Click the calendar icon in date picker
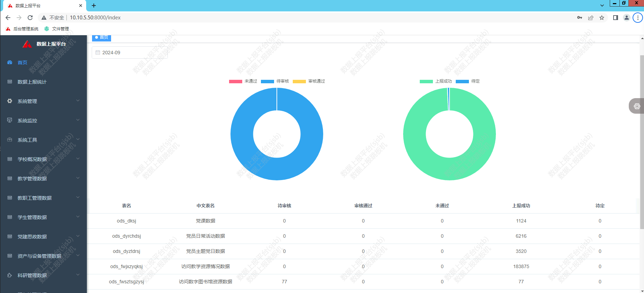 click(x=98, y=53)
